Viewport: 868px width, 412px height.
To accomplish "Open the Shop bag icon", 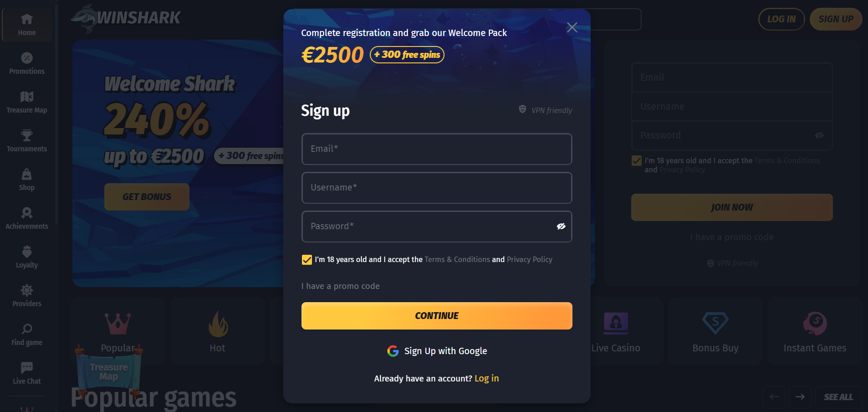I will (27, 174).
